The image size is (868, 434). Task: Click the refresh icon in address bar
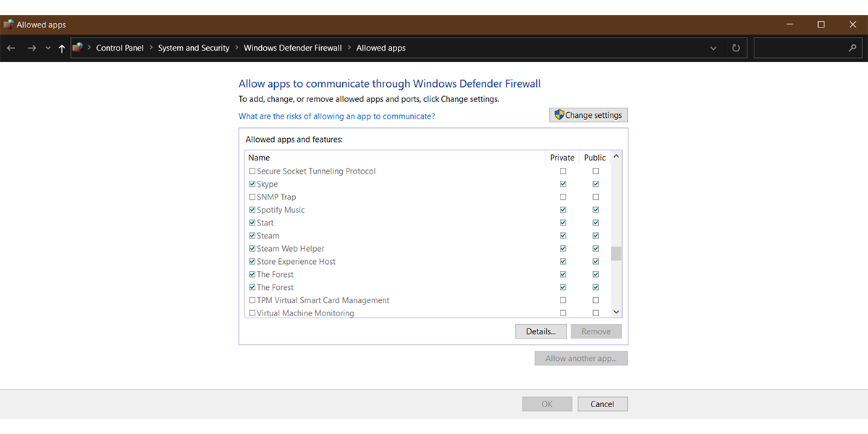736,48
